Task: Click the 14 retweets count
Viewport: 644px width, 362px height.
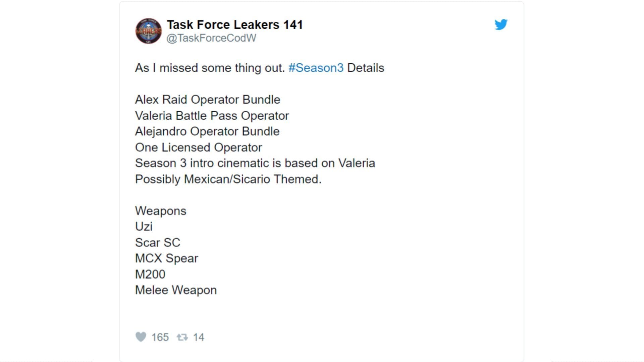Action: (x=199, y=337)
